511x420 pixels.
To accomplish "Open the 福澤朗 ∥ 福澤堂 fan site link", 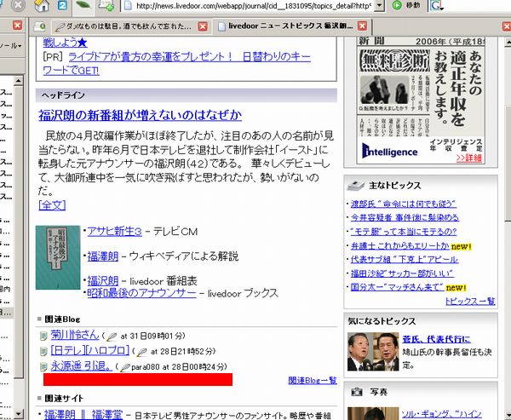I will (x=83, y=414).
